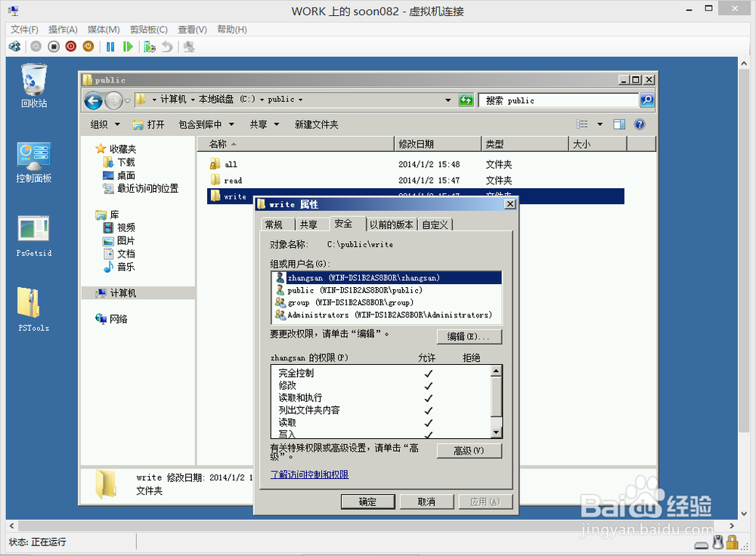Click the 编辑(E)... button
The image size is (756, 556).
pyautogui.click(x=469, y=336)
